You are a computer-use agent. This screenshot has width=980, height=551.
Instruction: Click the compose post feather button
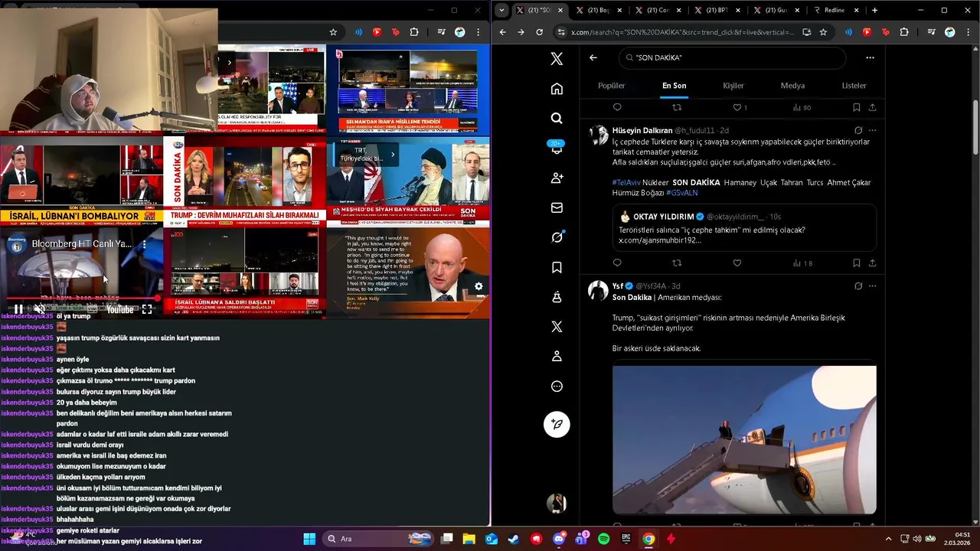click(557, 424)
